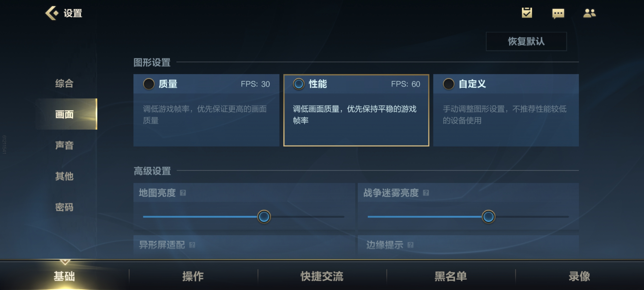Click the 地图亮度 slider handle
Image resolution: width=644 pixels, height=290 pixels.
(264, 217)
